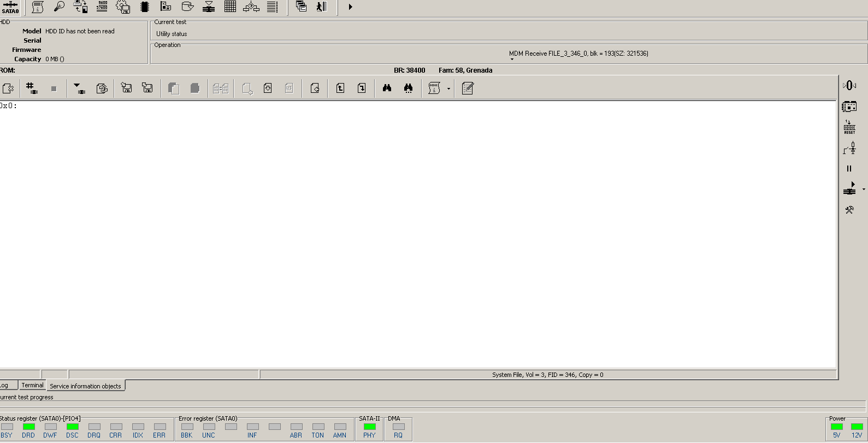Click the Utility status text
This screenshot has height=443, width=868.
pyautogui.click(x=172, y=34)
